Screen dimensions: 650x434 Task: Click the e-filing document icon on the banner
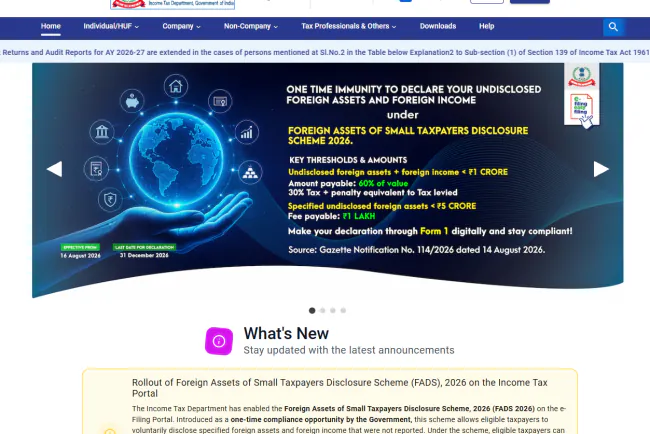pyautogui.click(x=582, y=110)
